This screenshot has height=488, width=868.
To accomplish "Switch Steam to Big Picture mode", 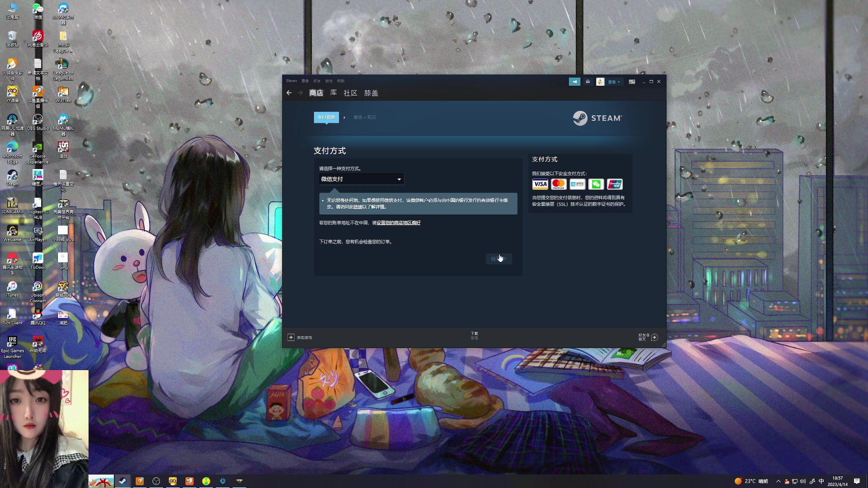I will point(632,82).
